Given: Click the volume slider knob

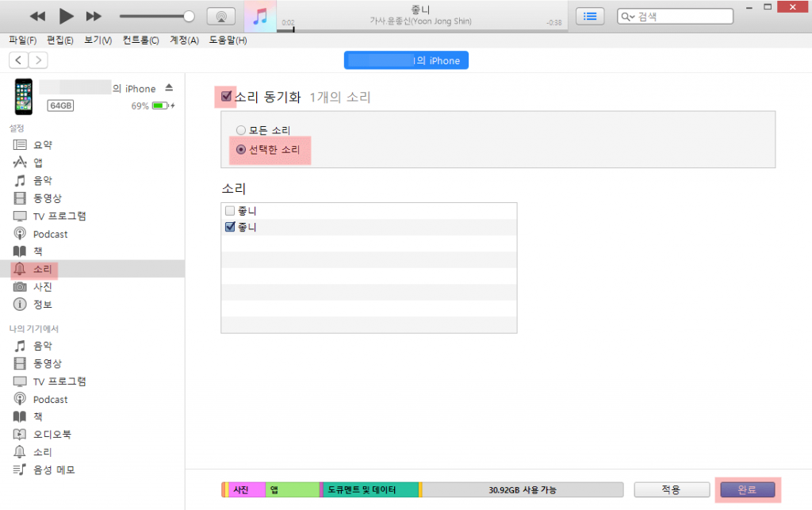Looking at the screenshot, I should coord(189,16).
